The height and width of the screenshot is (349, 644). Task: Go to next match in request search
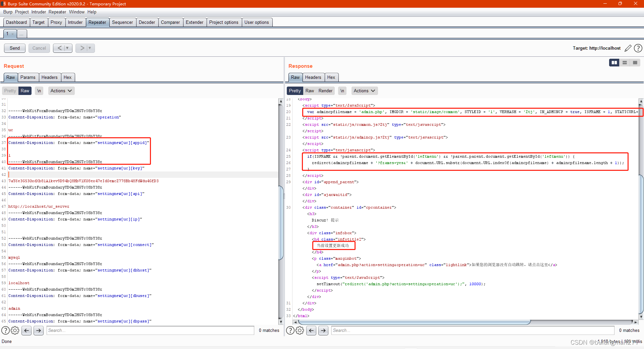point(39,331)
